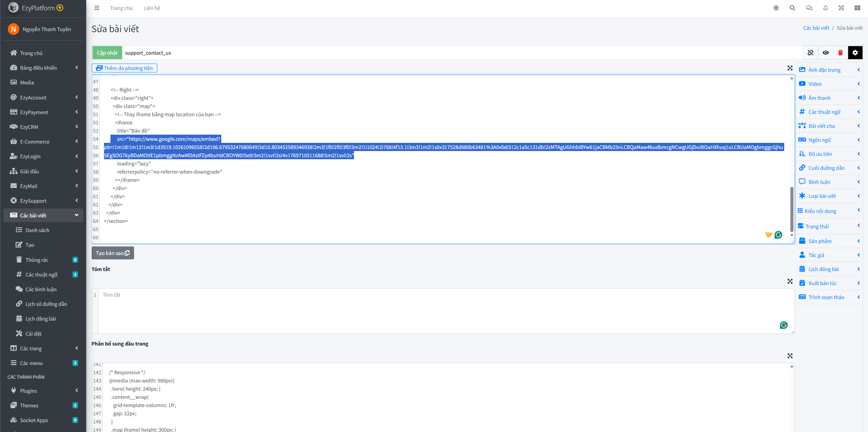
Task: Click the Tạo bản sao button
Action: point(113,253)
